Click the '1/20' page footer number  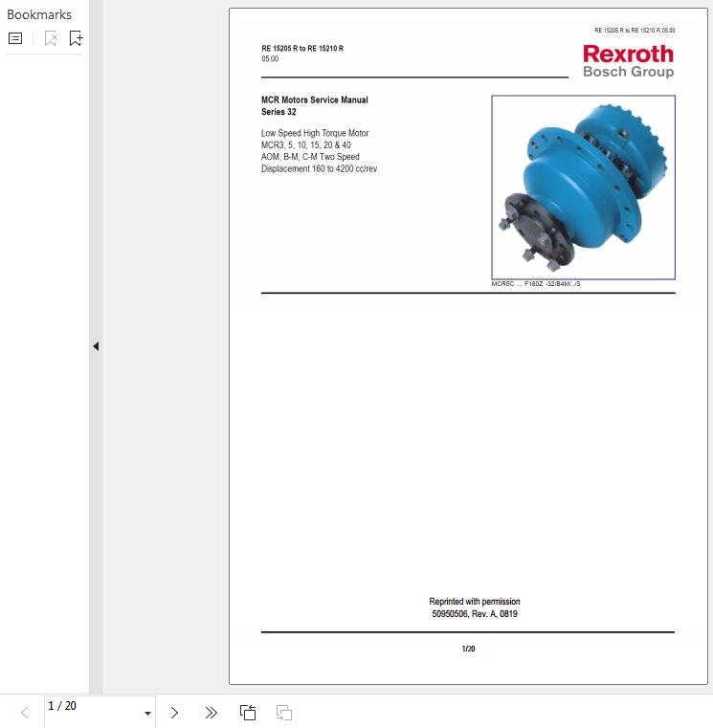point(468,649)
